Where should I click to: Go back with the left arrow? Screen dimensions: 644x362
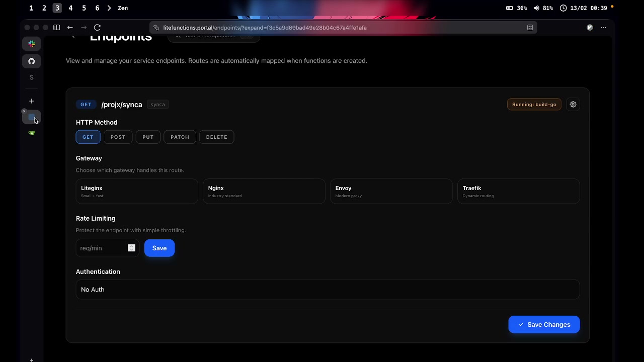70,28
